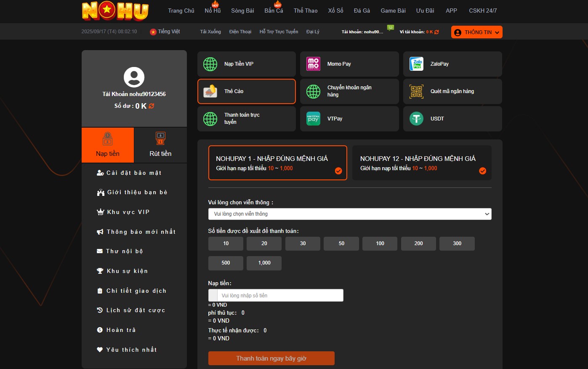Select NOHUPAY 12 payment channel option

(x=421, y=163)
